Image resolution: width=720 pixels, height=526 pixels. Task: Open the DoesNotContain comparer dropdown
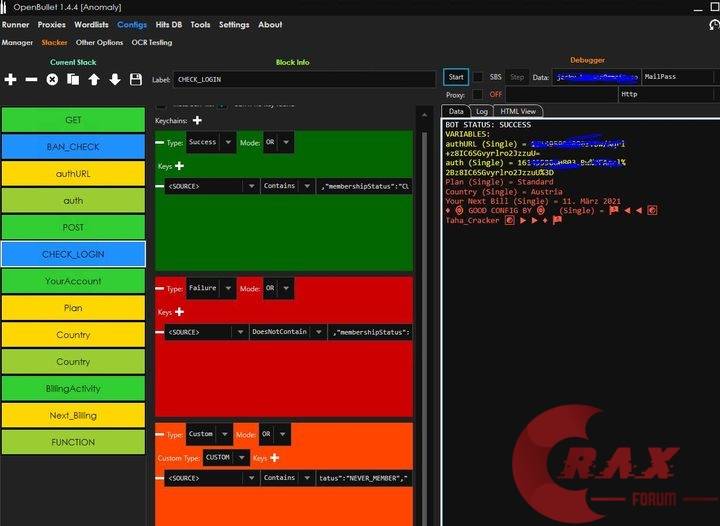coord(287,332)
